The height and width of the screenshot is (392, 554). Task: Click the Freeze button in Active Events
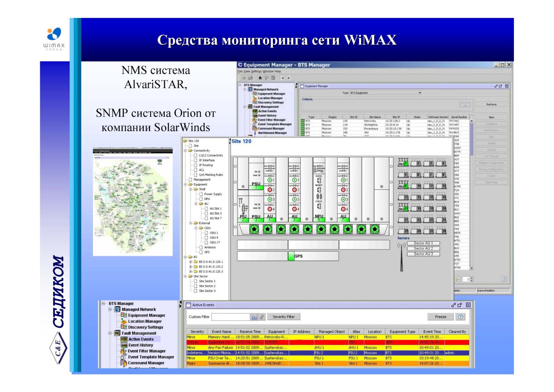click(x=440, y=317)
